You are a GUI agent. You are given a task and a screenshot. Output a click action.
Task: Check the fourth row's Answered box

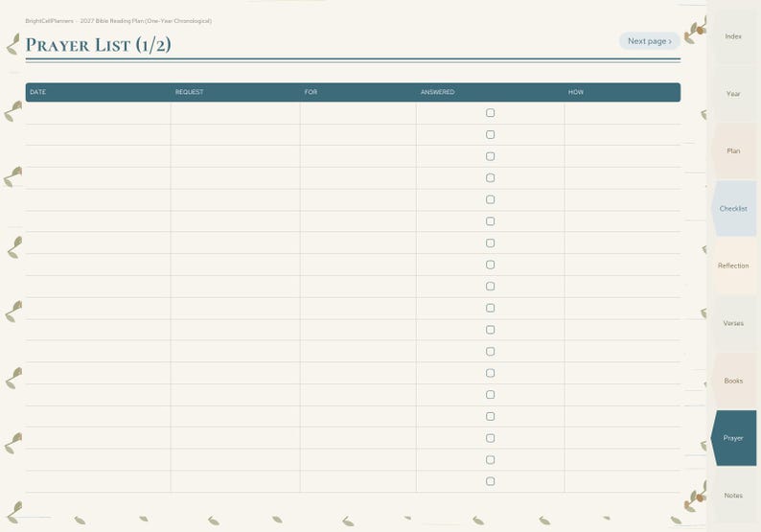(x=490, y=177)
